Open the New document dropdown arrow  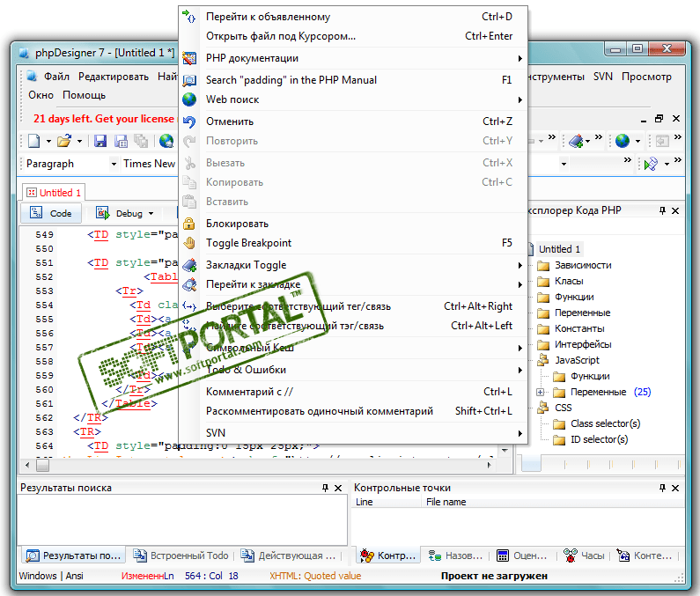tap(48, 142)
